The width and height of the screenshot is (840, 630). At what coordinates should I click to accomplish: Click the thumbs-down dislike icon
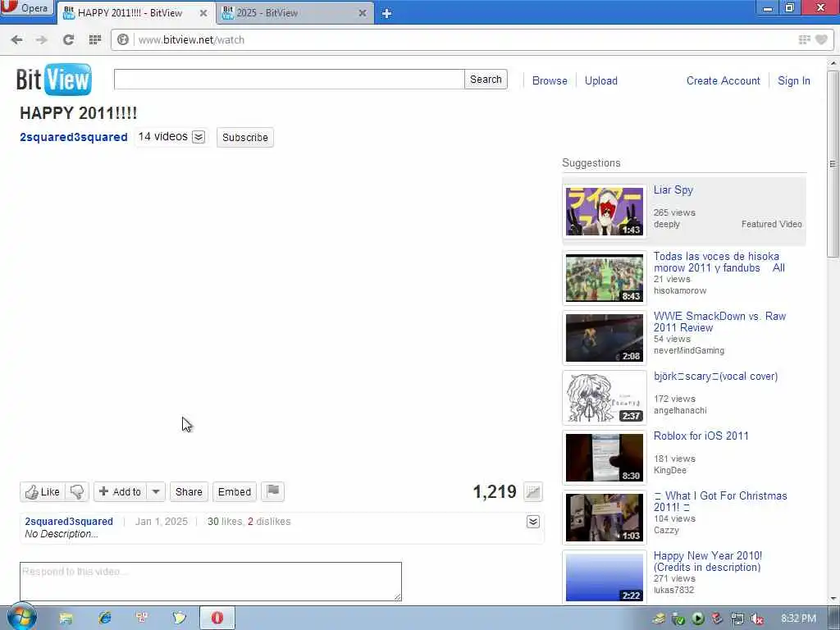pyautogui.click(x=77, y=492)
